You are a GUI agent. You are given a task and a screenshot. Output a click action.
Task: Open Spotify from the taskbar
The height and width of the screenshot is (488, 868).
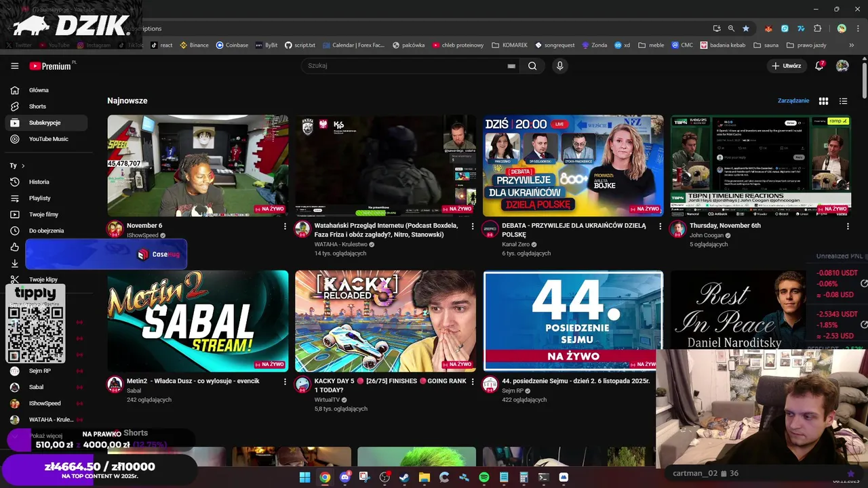(x=484, y=477)
